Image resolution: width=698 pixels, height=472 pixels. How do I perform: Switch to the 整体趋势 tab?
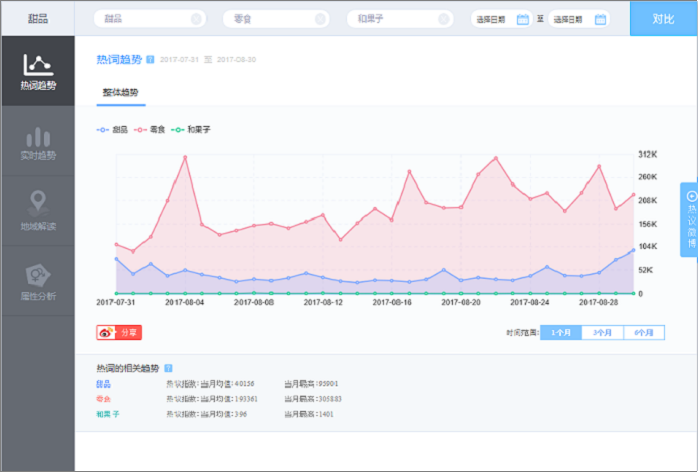click(x=123, y=92)
